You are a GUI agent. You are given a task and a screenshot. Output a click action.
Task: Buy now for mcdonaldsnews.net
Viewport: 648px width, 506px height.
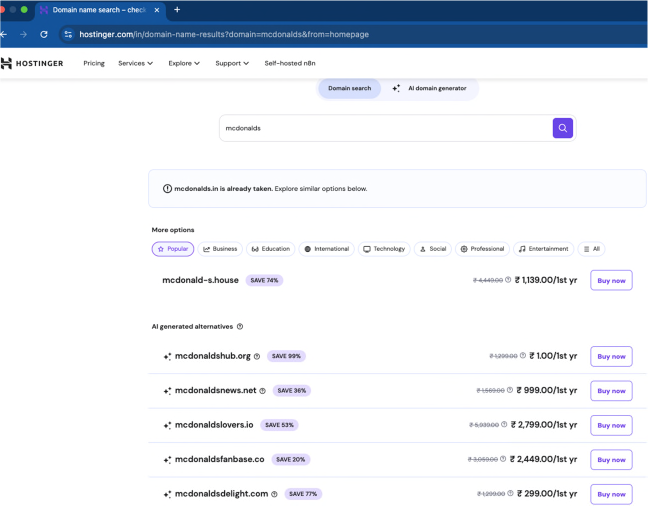611,391
